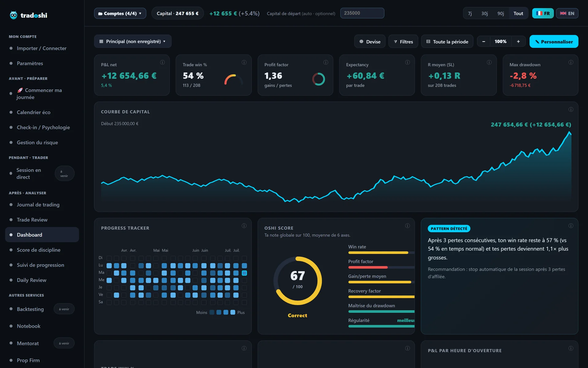Click the darkest Moins legend swatch
588x368 pixels.
click(x=212, y=312)
